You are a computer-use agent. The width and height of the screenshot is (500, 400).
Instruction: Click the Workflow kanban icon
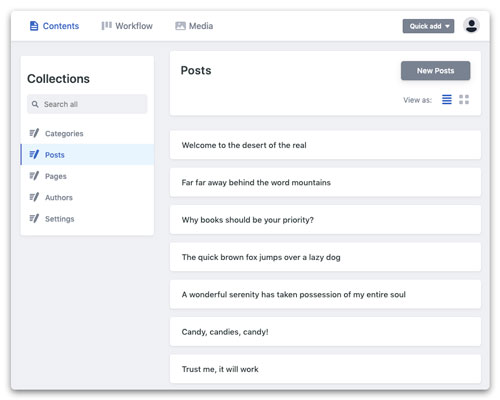point(106,26)
